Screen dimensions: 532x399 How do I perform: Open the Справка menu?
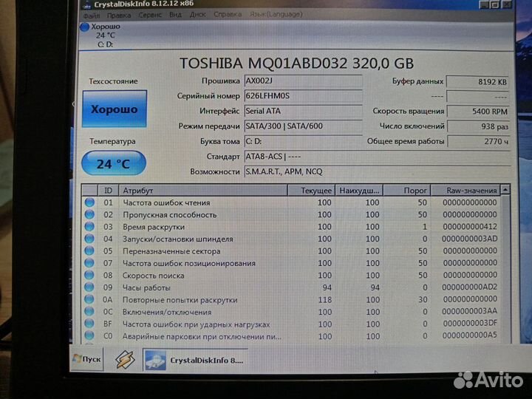click(x=228, y=14)
